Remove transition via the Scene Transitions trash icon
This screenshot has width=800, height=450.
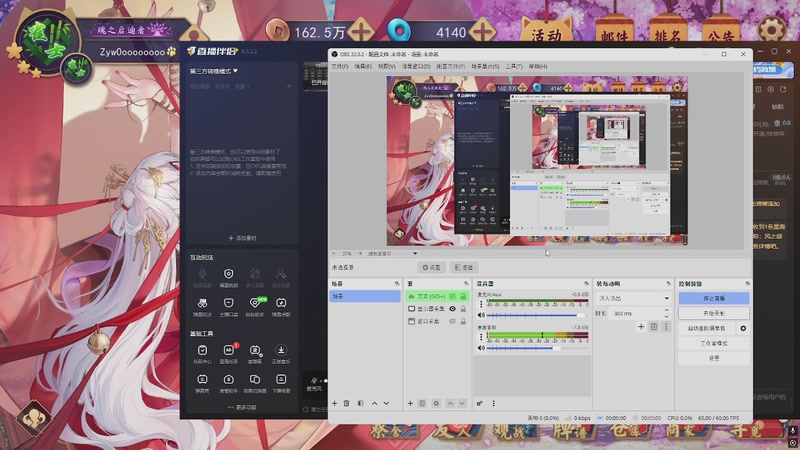(654, 327)
